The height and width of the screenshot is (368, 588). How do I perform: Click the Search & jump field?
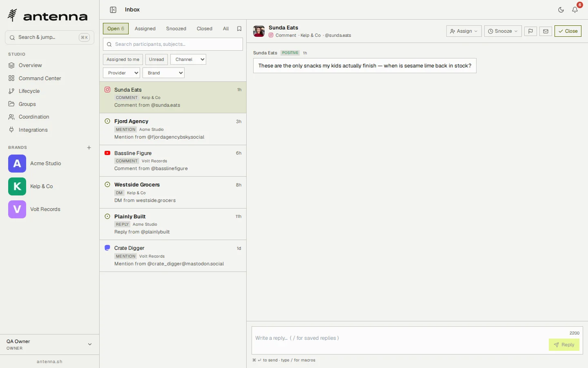pos(49,37)
